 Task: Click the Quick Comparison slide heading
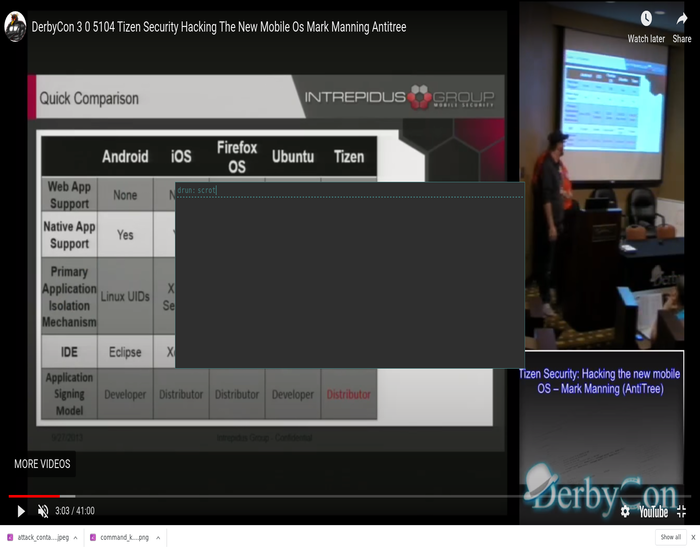89,98
